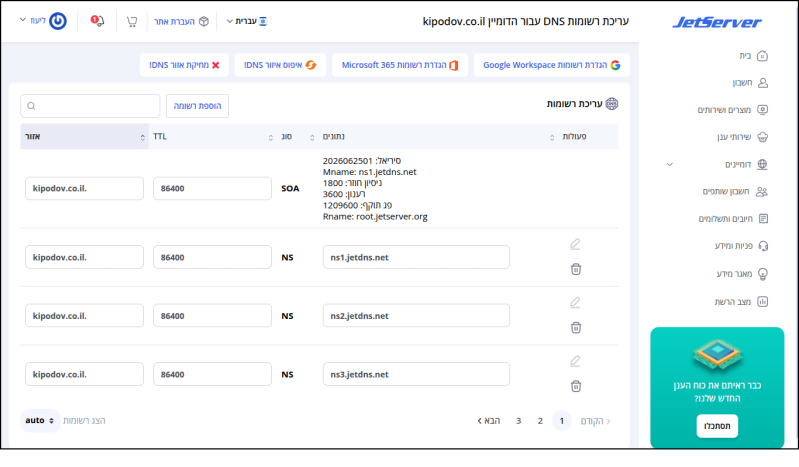The image size is (799, 467).
Task: Delete the ns2.jetdns.net record with trash icon
Action: point(576,328)
